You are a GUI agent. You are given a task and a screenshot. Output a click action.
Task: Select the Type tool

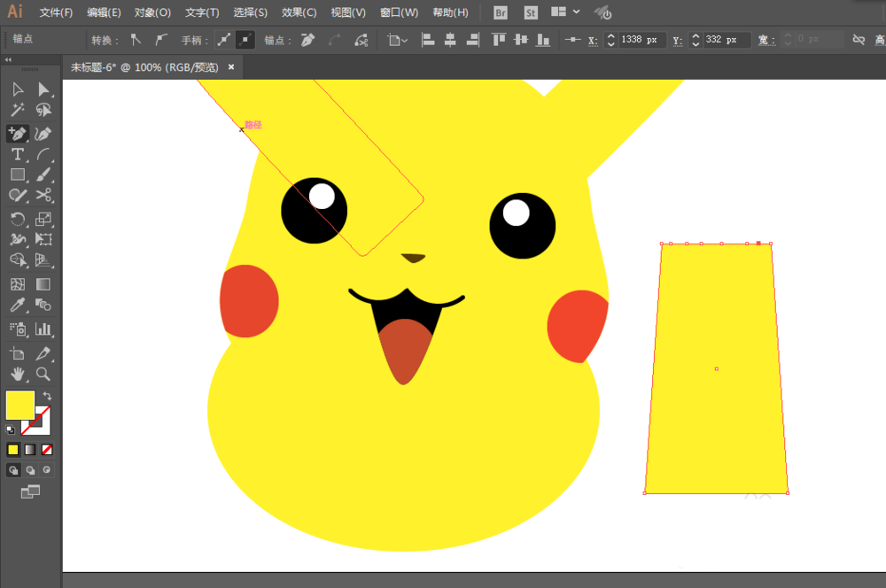point(18,154)
